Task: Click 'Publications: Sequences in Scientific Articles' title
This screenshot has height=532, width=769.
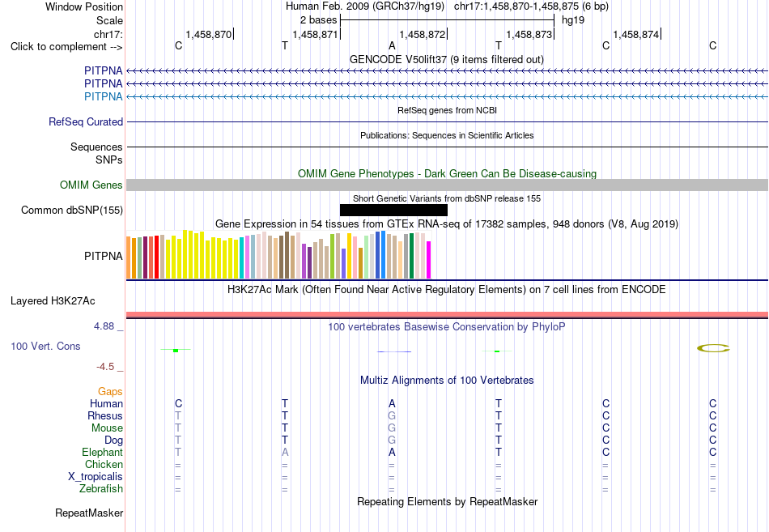Action: [447, 135]
